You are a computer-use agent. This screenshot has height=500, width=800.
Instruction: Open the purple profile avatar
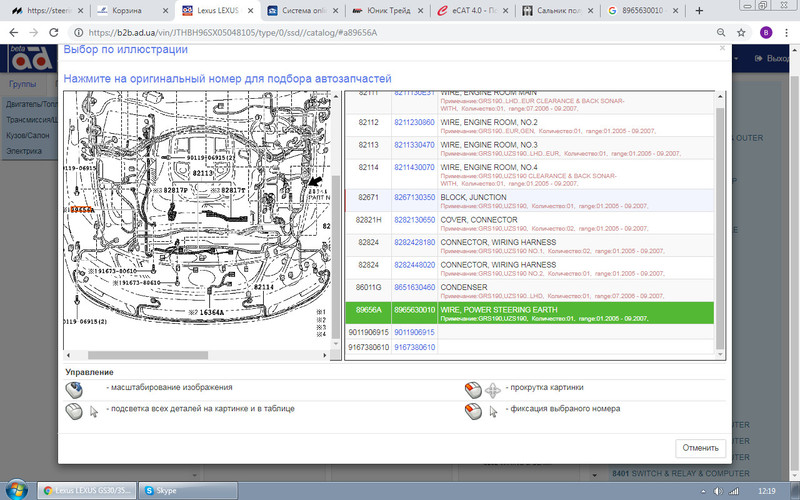(765, 33)
